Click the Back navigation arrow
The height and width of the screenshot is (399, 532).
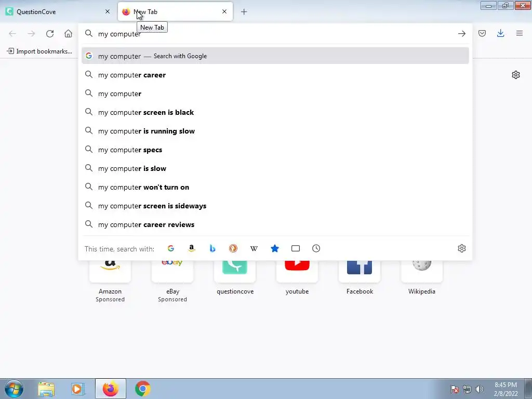pos(12,34)
